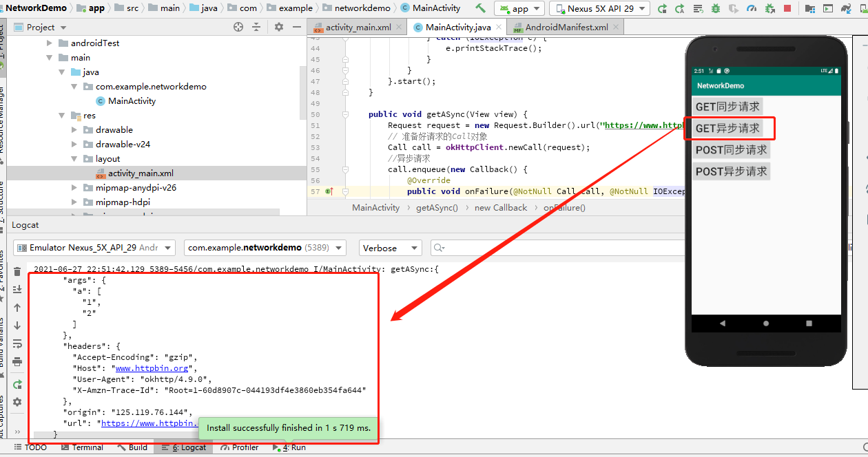Attach debugger to Android process icon
The image size is (868, 457).
[x=769, y=9]
